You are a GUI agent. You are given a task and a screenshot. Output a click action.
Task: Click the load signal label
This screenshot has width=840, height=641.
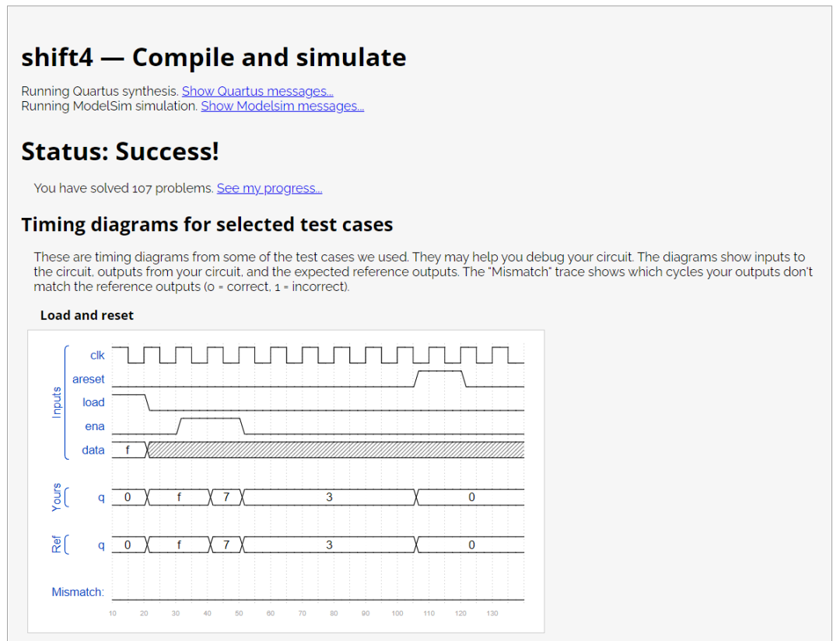[x=93, y=402]
